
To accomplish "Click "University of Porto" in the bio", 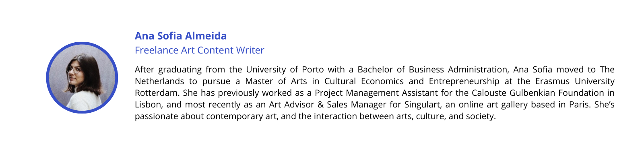I will [285, 70].
